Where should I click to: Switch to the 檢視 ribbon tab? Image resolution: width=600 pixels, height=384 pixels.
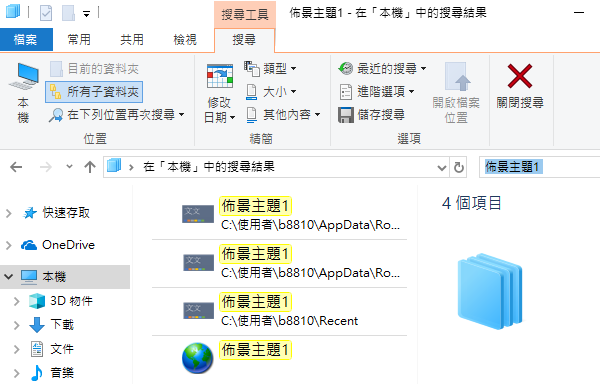(185, 40)
